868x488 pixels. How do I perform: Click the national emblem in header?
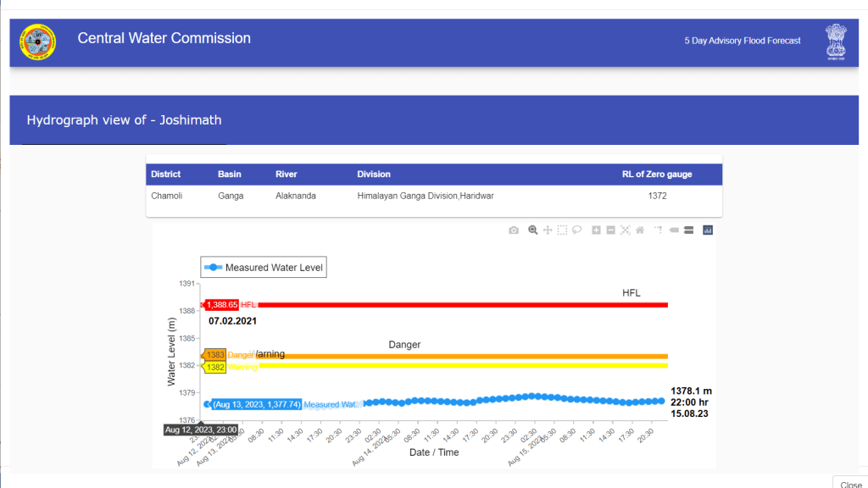(836, 42)
